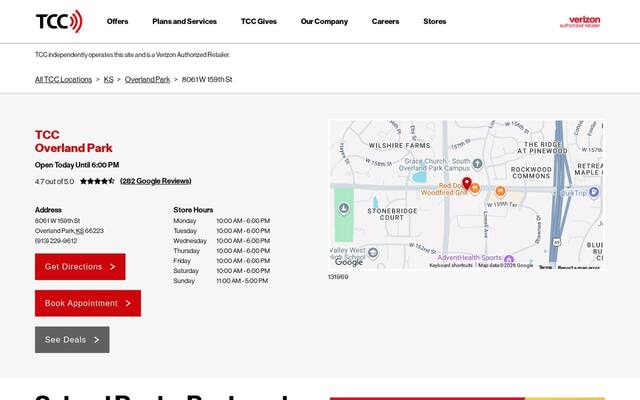Open the All TCC Locations breadcrumb
640x400 pixels.
(x=63, y=80)
